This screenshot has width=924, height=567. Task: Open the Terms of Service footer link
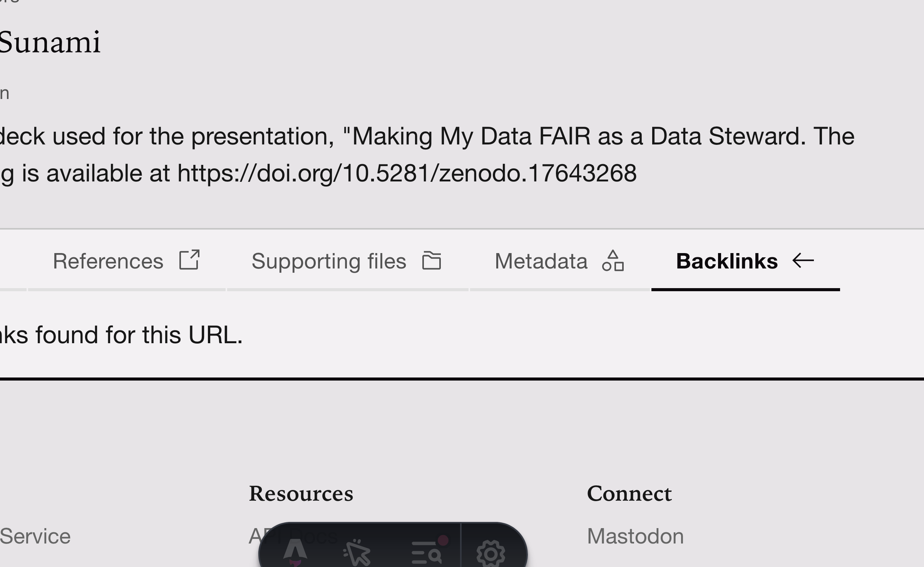coord(35,536)
